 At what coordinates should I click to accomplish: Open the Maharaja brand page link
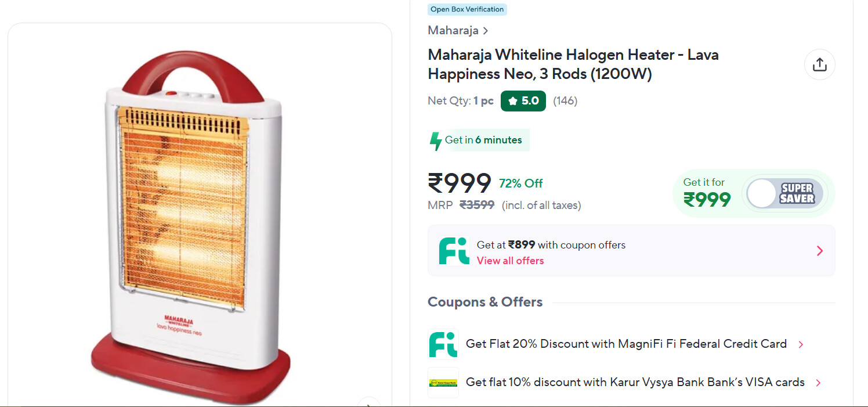point(453,30)
